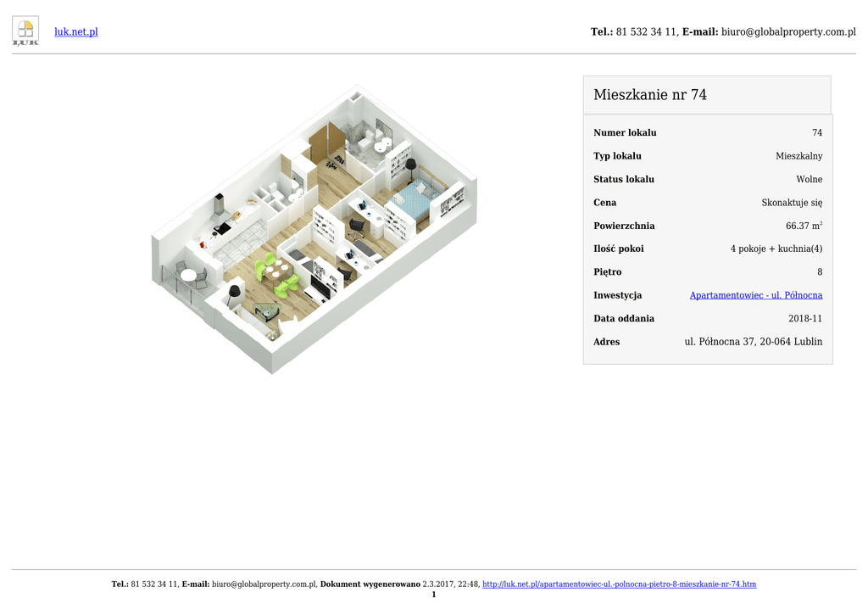Click the 'Wolne' status value
The width and height of the screenshot is (868, 615).
pos(809,180)
